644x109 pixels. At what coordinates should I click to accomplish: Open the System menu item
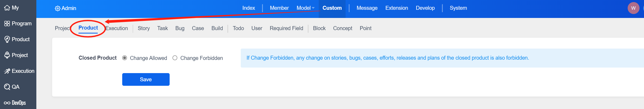click(x=458, y=8)
